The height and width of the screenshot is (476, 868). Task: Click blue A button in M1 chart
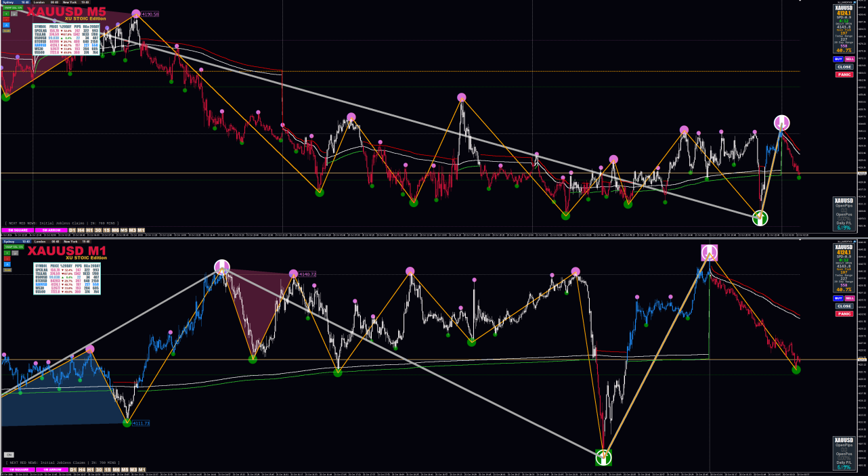pos(6,264)
